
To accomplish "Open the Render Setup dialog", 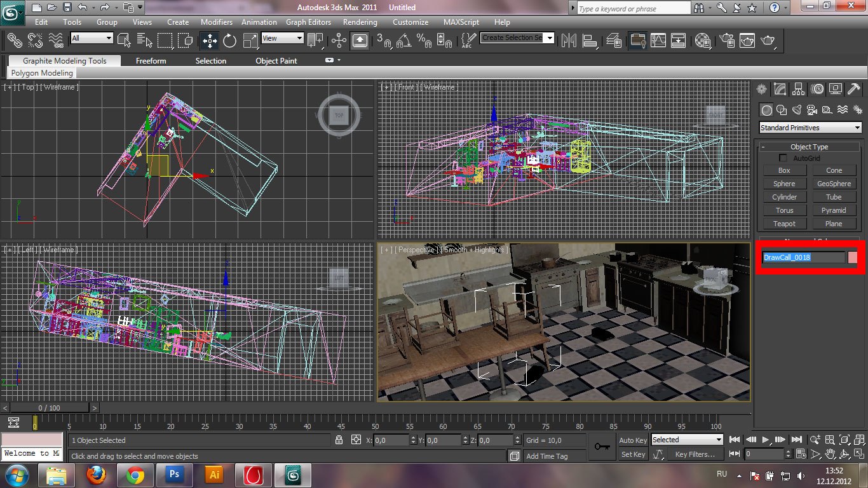I will click(726, 41).
